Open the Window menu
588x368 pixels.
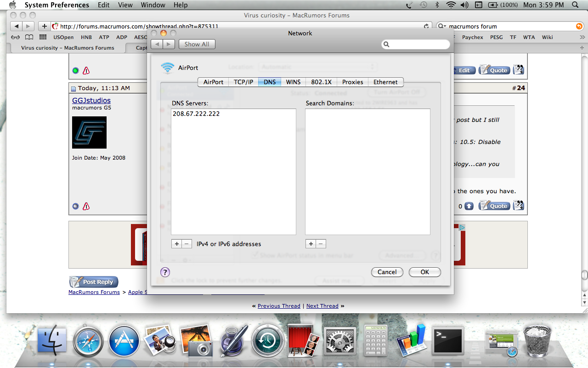(x=153, y=5)
